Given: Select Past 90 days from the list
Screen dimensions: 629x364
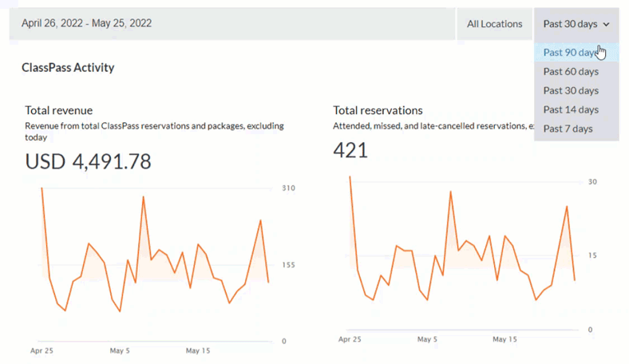Looking at the screenshot, I should pos(570,53).
